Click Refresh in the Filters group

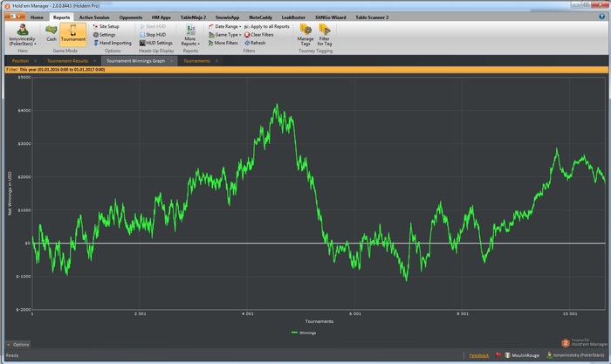[x=257, y=42]
